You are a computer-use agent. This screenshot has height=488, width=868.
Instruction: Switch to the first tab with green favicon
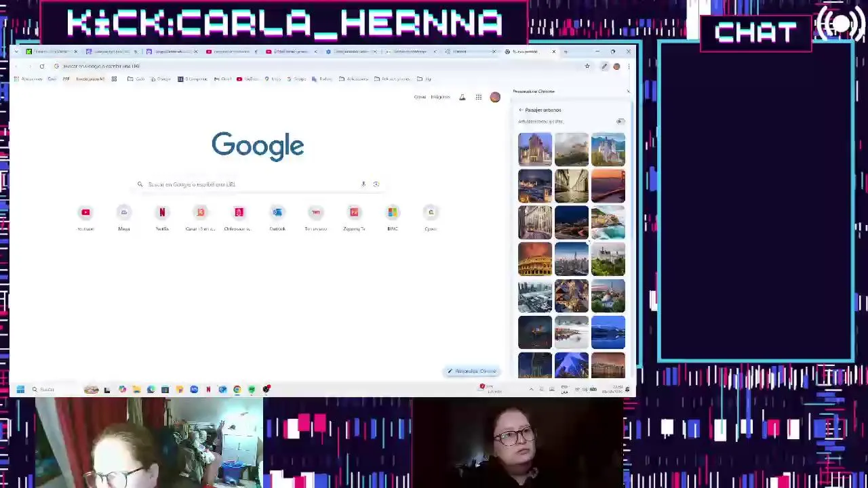pyautogui.click(x=51, y=52)
